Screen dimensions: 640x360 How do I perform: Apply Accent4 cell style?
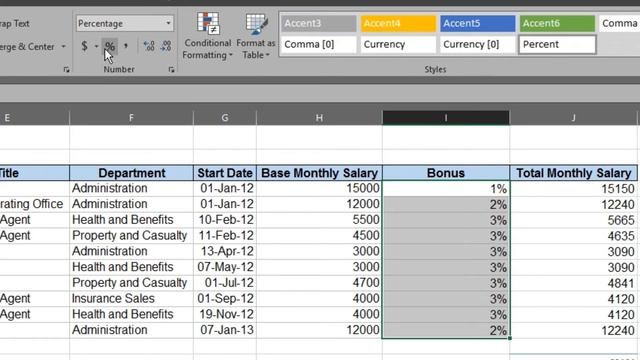(x=398, y=23)
